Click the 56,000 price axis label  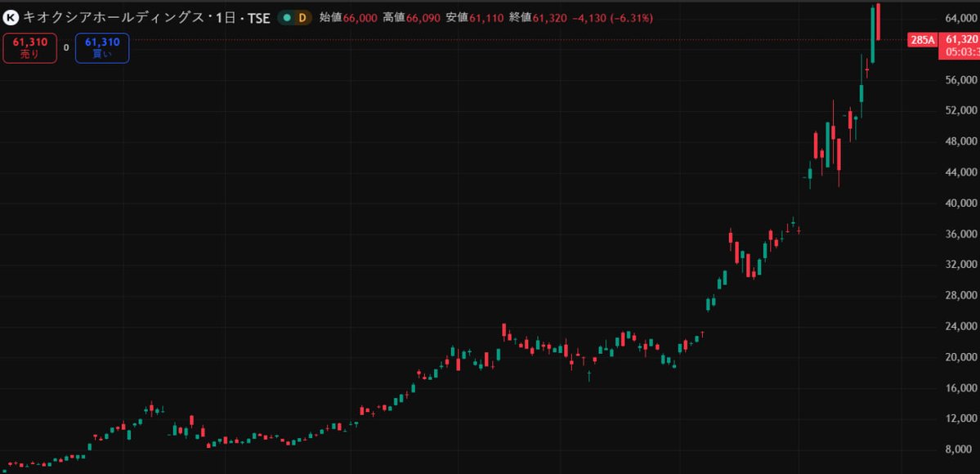pos(961,80)
